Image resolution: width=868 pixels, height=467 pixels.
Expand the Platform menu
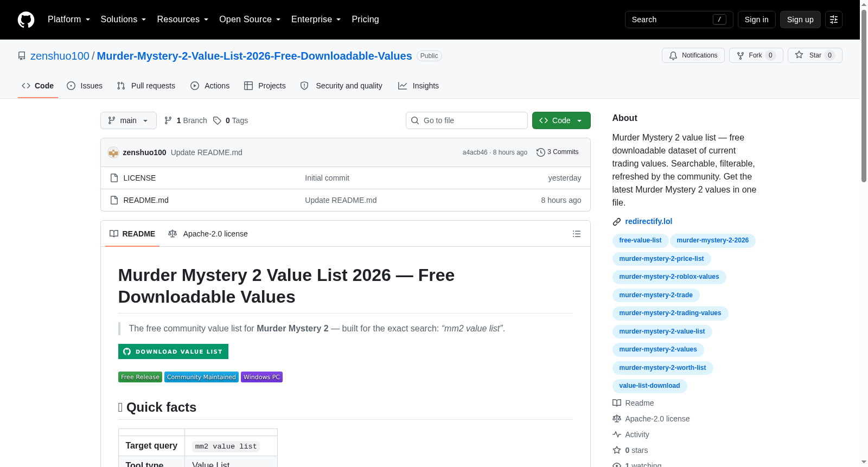pos(69,20)
